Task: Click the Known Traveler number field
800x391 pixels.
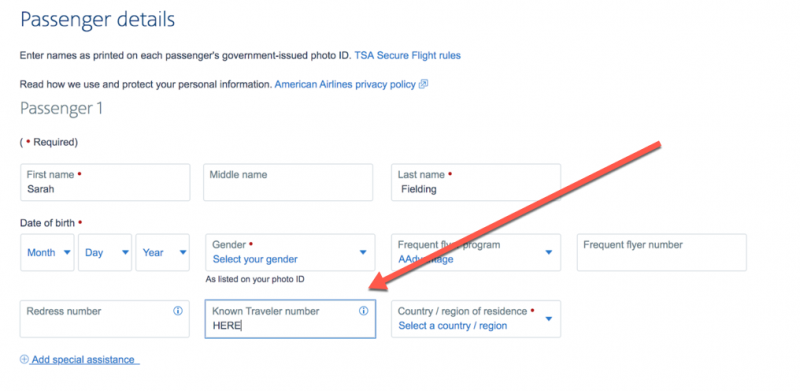Action: pyautogui.click(x=290, y=319)
